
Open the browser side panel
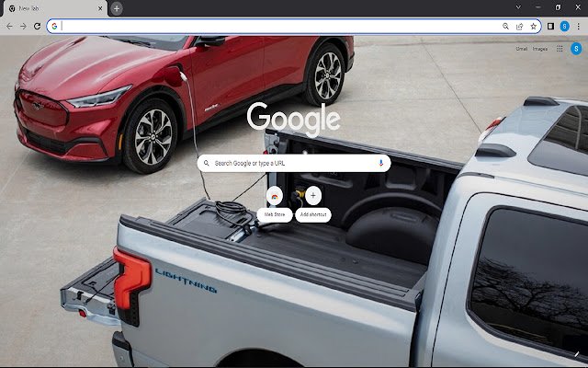click(550, 27)
